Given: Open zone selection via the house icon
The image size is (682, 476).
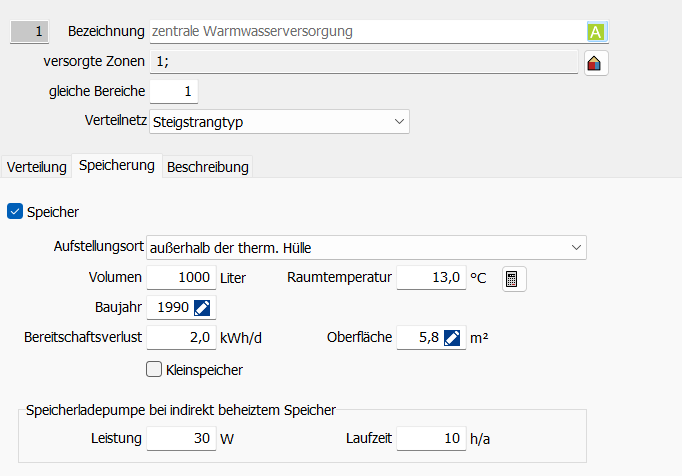Looking at the screenshot, I should 595,63.
